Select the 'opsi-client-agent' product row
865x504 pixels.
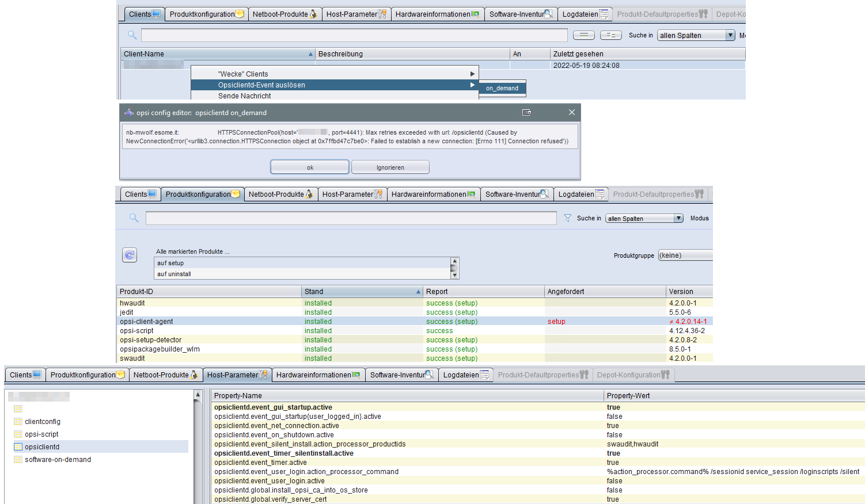[415, 322]
